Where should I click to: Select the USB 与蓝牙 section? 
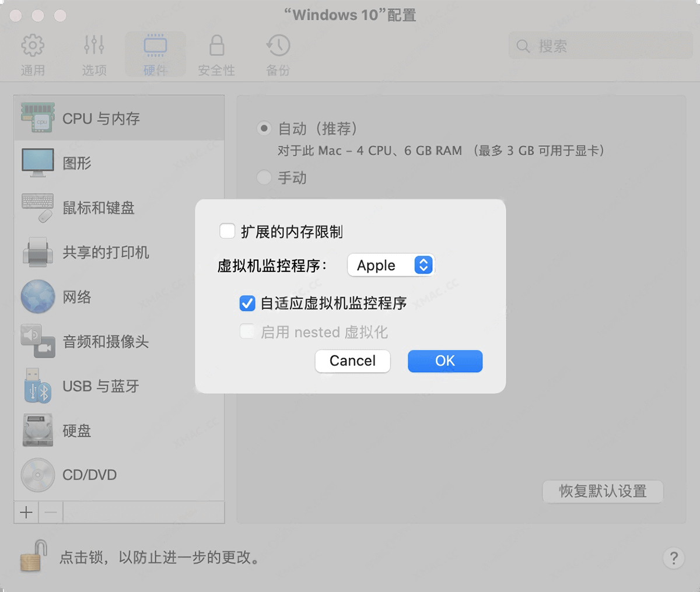point(100,386)
